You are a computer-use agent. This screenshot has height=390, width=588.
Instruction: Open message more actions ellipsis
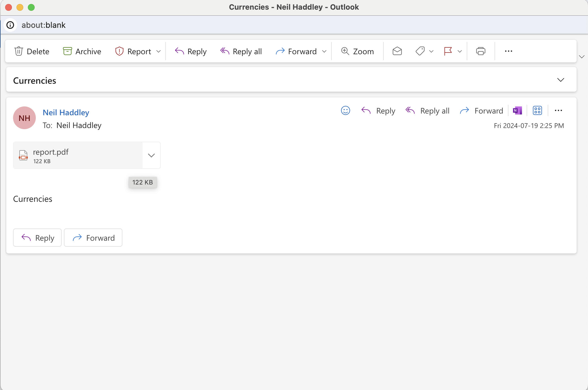pyautogui.click(x=558, y=111)
